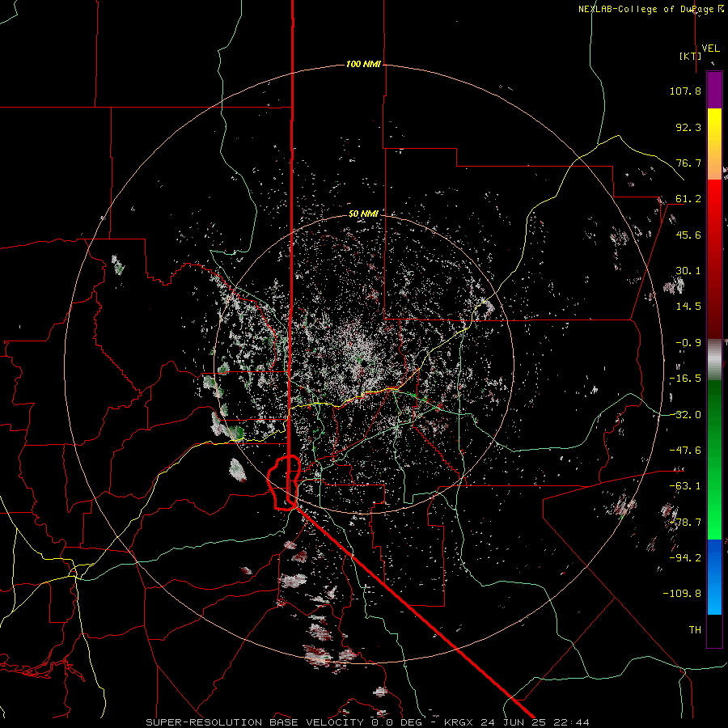Click the 76.7 scale value
Image resolution: width=728 pixels, height=728 pixels.
click(688, 163)
